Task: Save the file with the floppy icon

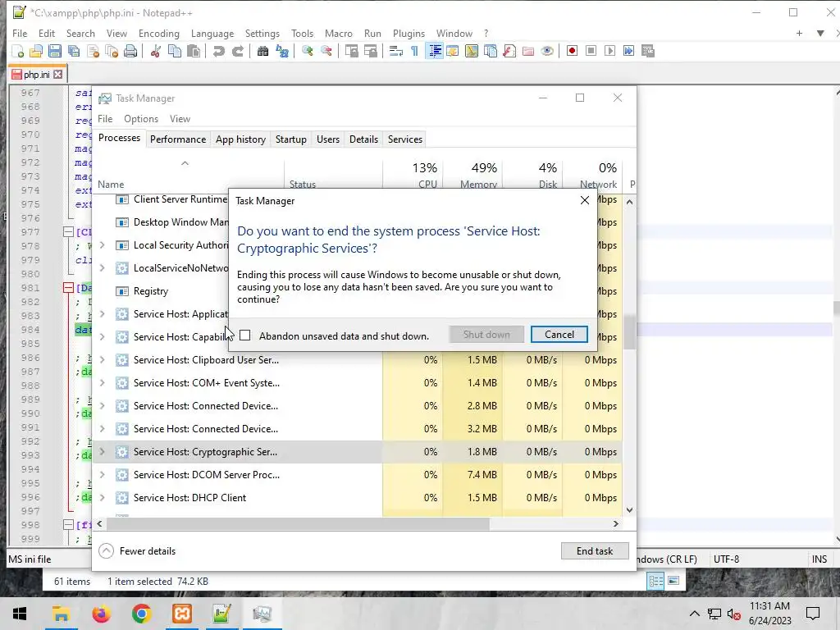Action: [55, 51]
